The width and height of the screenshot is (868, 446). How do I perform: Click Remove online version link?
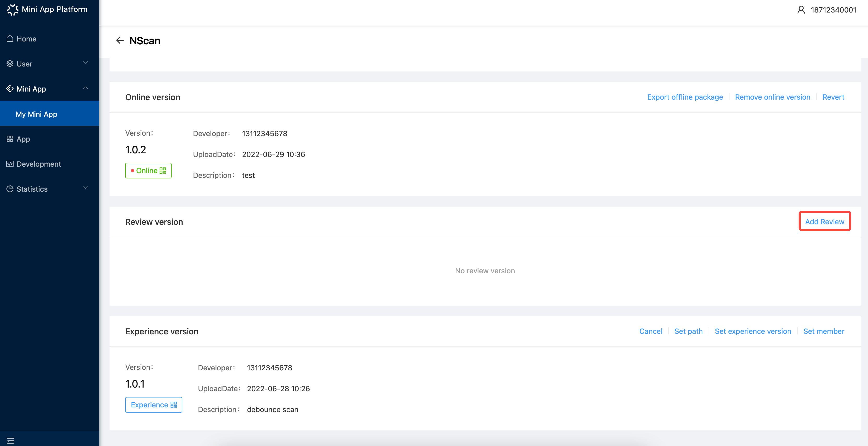click(x=773, y=97)
